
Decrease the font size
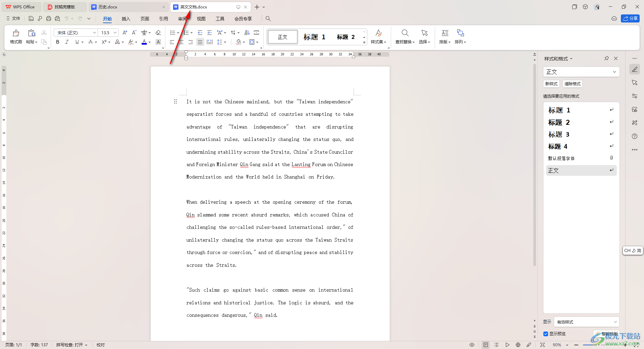[134, 33]
